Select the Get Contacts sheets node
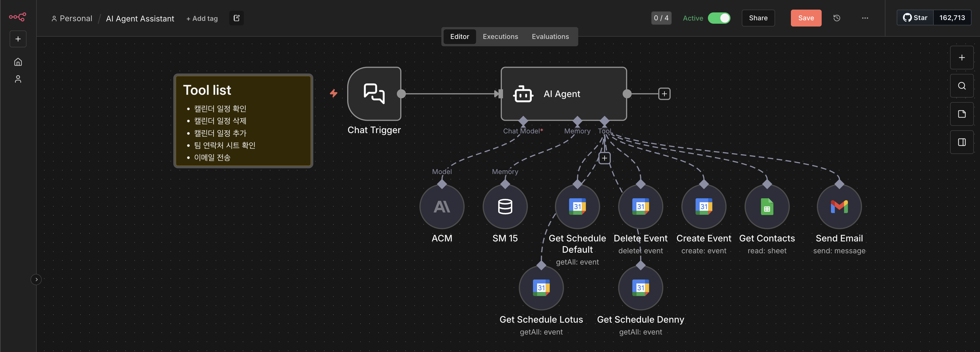Viewport: 980px width, 352px height. click(767, 206)
